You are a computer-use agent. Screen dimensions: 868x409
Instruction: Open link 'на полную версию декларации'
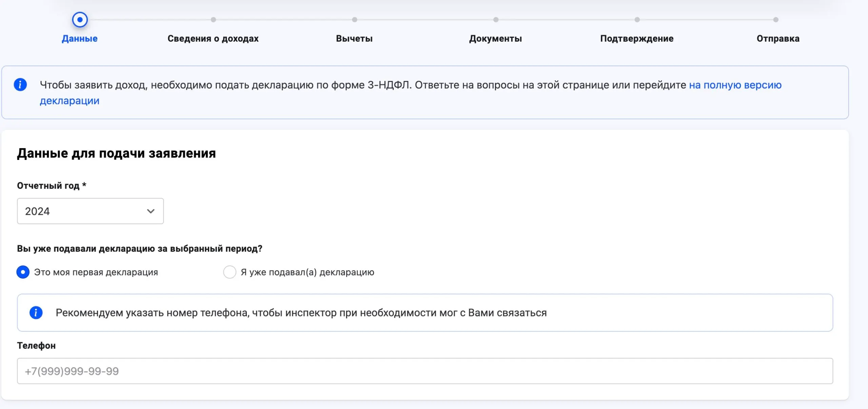tap(735, 85)
